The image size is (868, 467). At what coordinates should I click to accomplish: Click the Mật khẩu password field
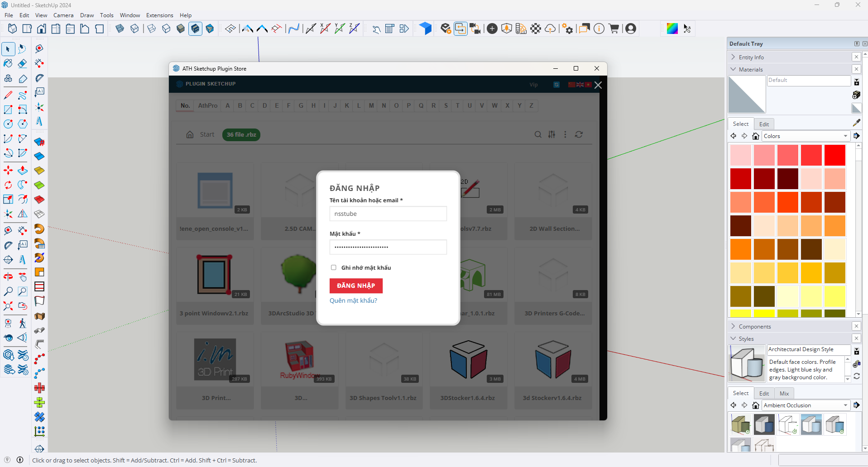pyautogui.click(x=388, y=247)
